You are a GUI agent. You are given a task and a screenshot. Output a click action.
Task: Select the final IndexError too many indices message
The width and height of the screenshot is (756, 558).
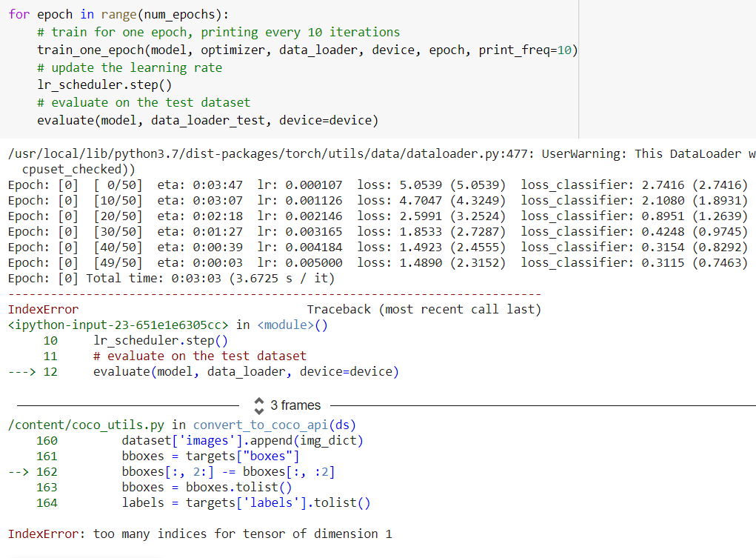(x=200, y=534)
